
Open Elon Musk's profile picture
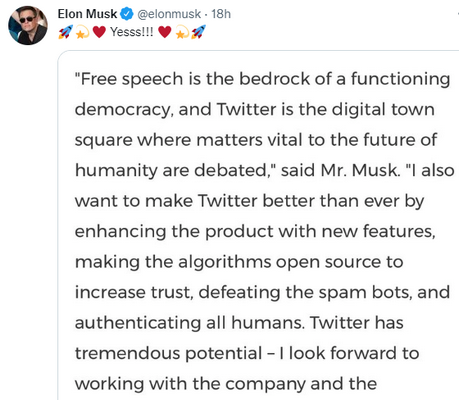click(x=28, y=25)
